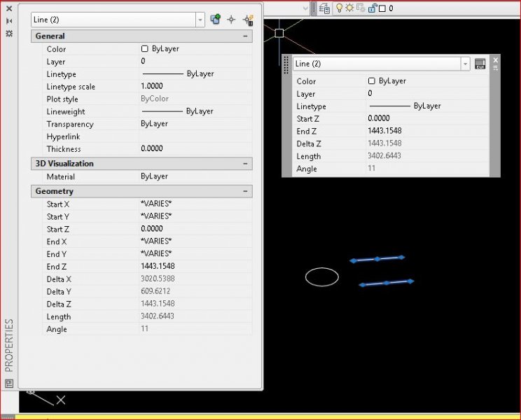Viewport: 521px width, 420px height.
Task: Toggle layer viewport freeze icon
Action: click(361, 8)
